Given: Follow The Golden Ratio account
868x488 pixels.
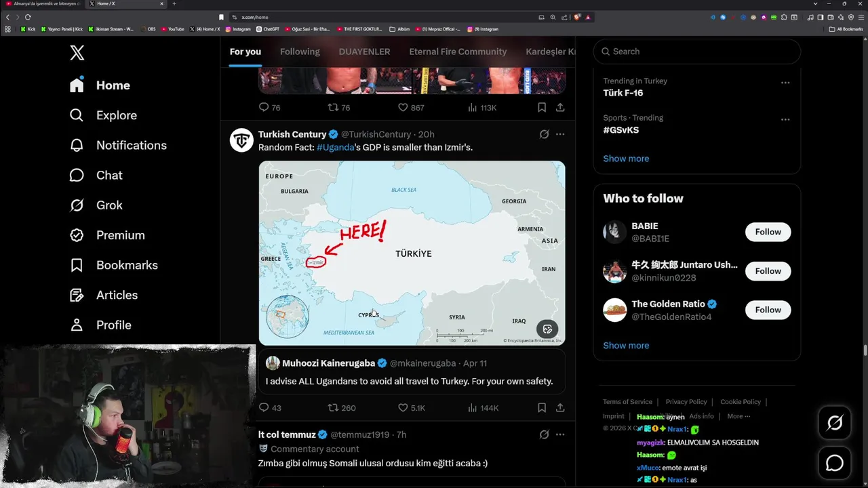Looking at the screenshot, I should tap(768, 310).
